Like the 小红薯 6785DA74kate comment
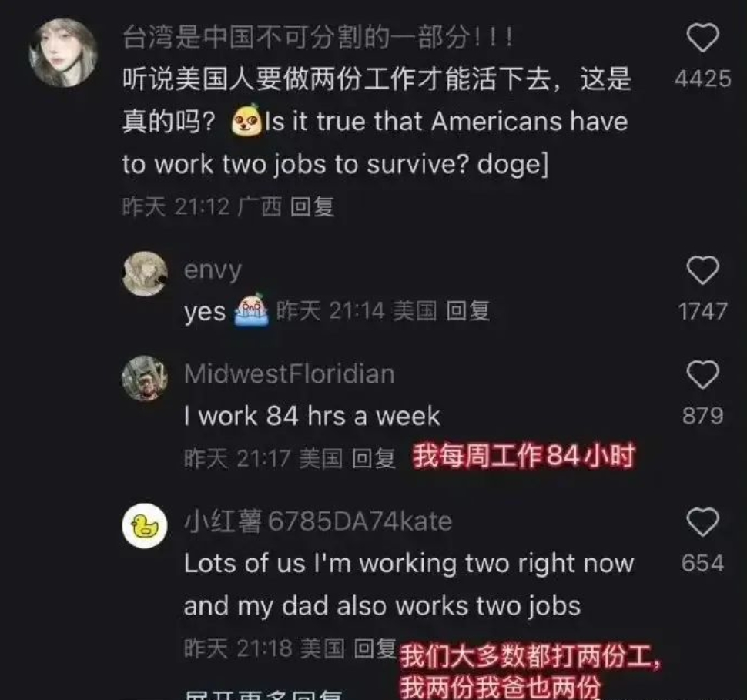The image size is (747, 700). (x=702, y=522)
